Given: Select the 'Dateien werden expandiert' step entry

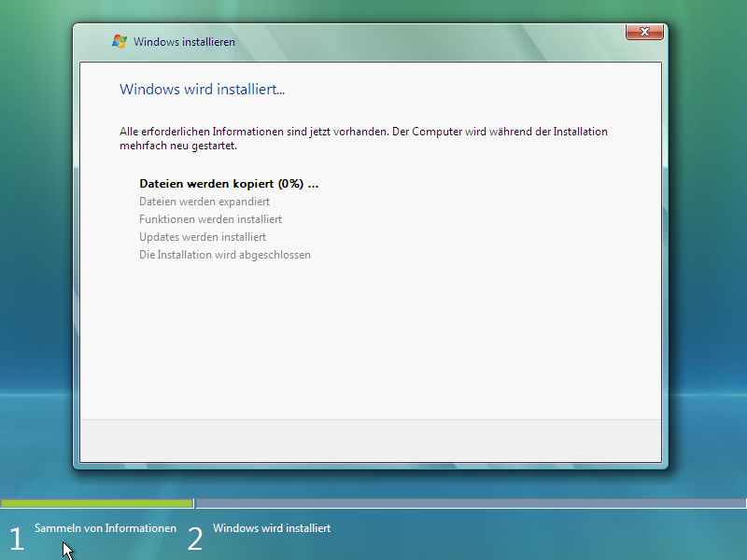Looking at the screenshot, I should (x=204, y=201).
